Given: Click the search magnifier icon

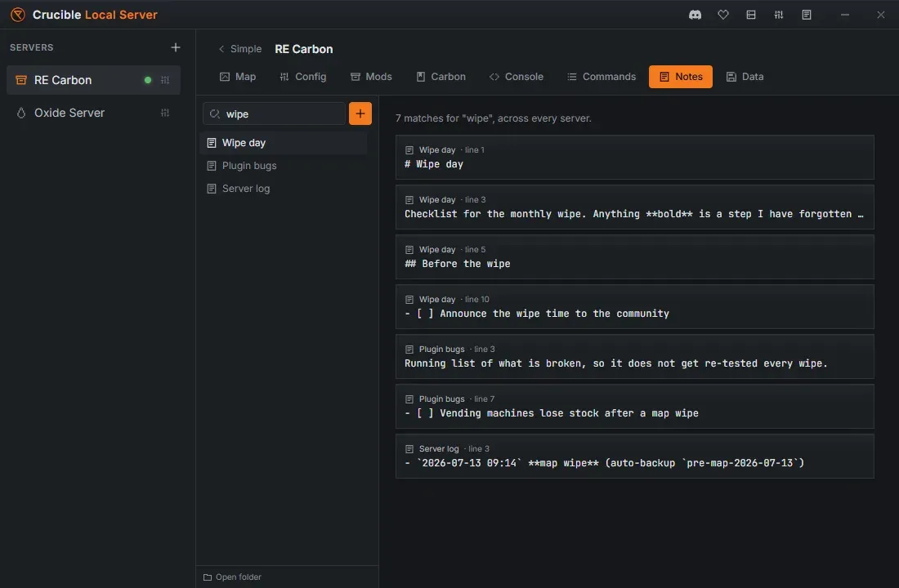Looking at the screenshot, I should point(214,114).
